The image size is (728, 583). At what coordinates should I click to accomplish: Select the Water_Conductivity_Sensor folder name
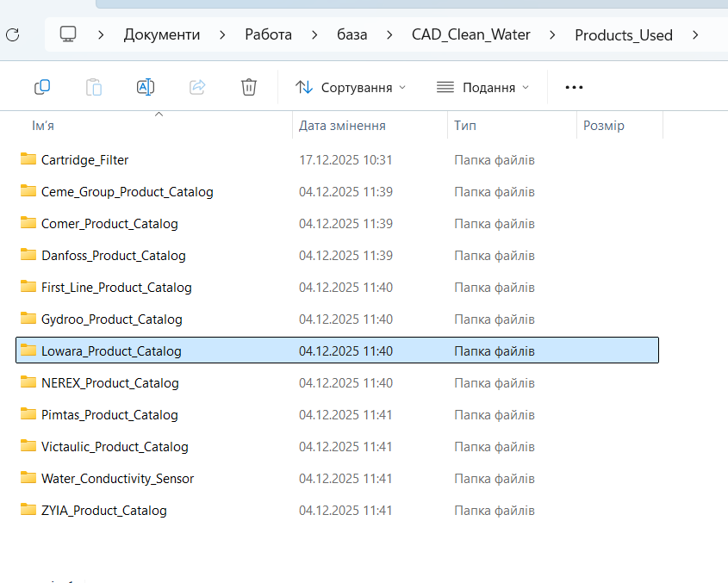pyautogui.click(x=117, y=479)
